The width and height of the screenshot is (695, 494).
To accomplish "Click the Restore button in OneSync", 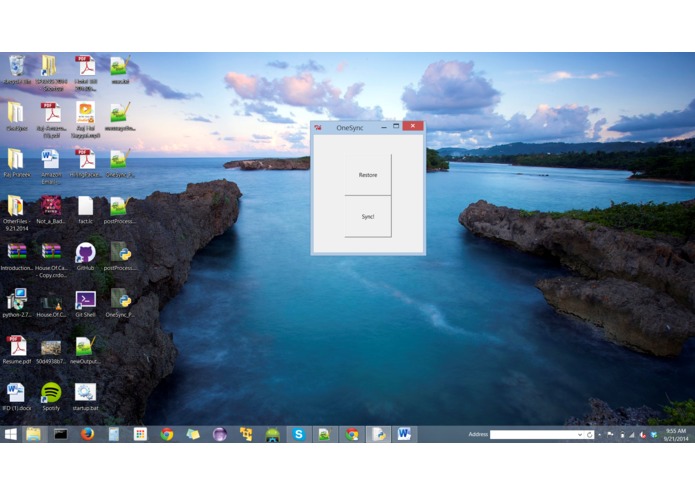I will click(368, 175).
